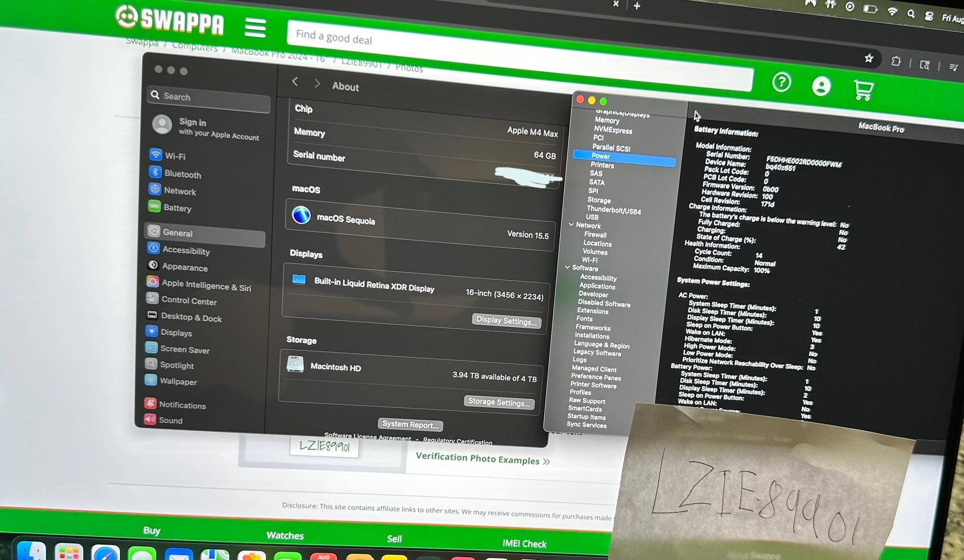Go back in System Settings
Viewport: 964px width, 560px height.
(x=295, y=81)
